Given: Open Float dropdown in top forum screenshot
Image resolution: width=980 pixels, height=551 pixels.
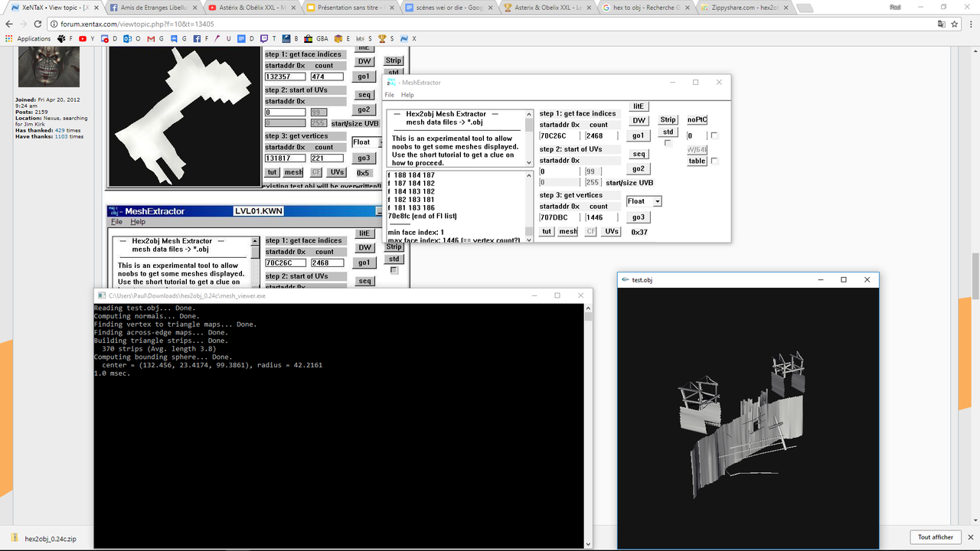Looking at the screenshot, I should point(380,142).
